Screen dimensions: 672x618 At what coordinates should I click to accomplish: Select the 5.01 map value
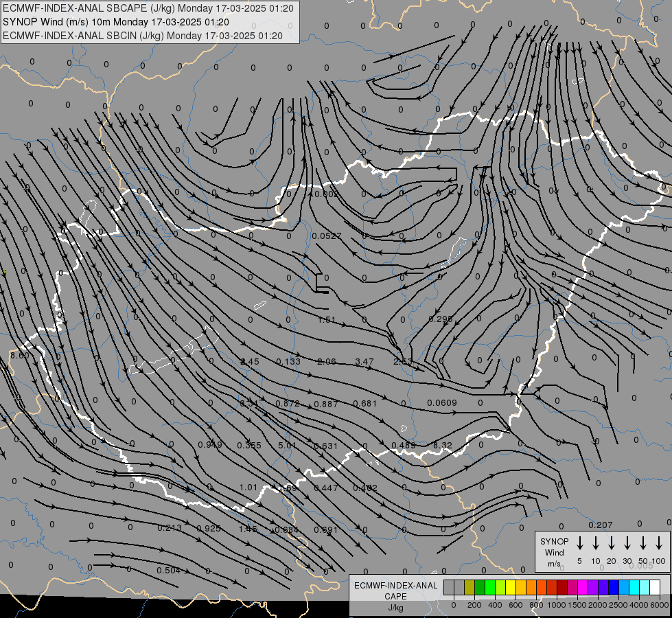coord(287,445)
